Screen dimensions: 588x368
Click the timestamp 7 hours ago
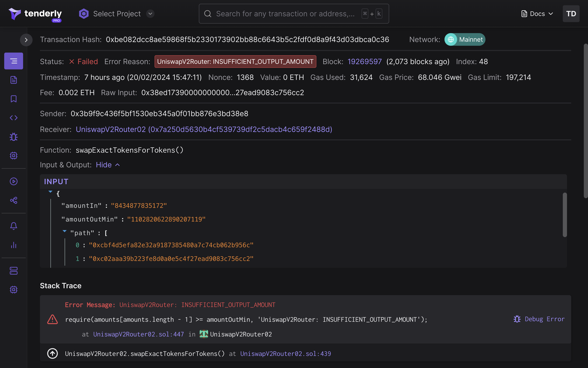(143, 77)
